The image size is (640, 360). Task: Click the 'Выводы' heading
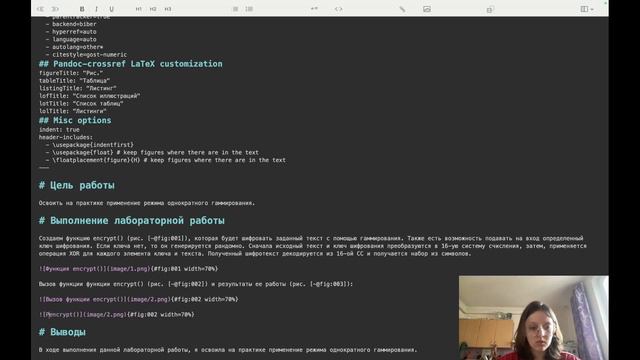tap(62, 332)
